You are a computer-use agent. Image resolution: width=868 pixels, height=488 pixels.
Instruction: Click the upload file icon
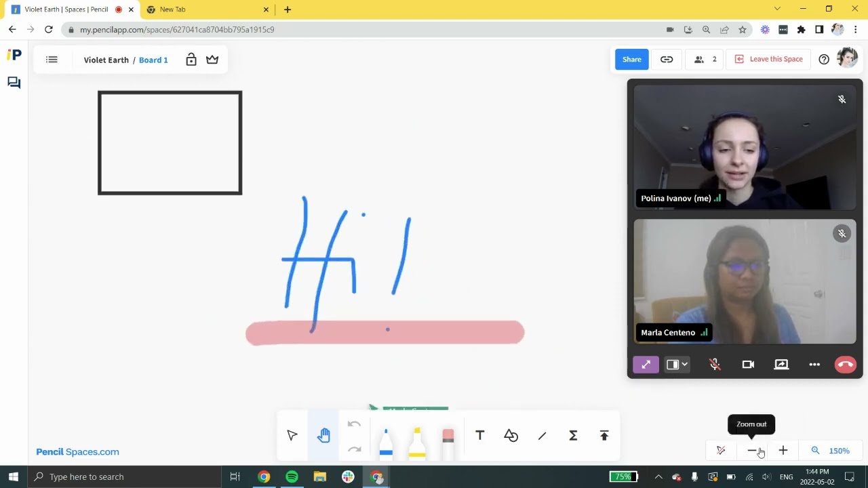pos(604,435)
